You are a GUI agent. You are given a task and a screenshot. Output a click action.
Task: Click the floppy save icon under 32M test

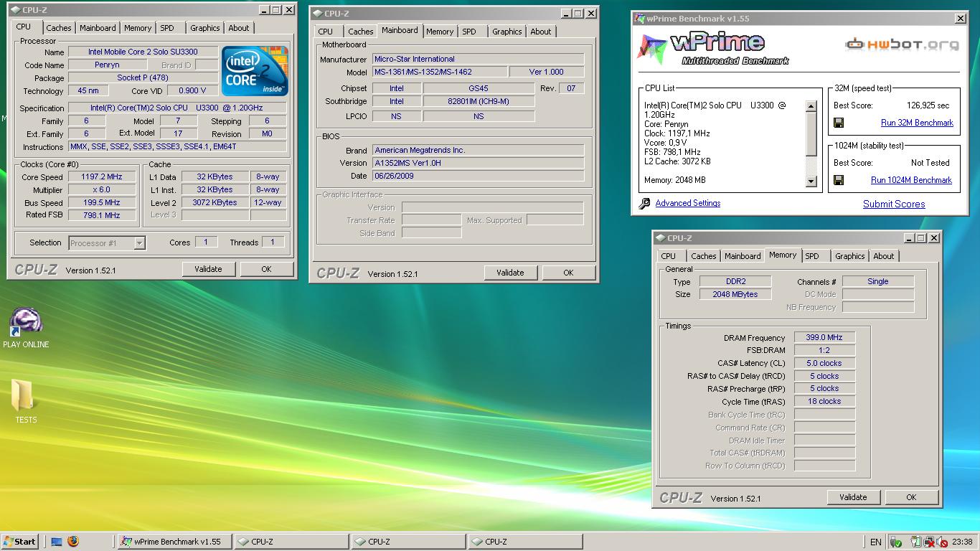[838, 123]
